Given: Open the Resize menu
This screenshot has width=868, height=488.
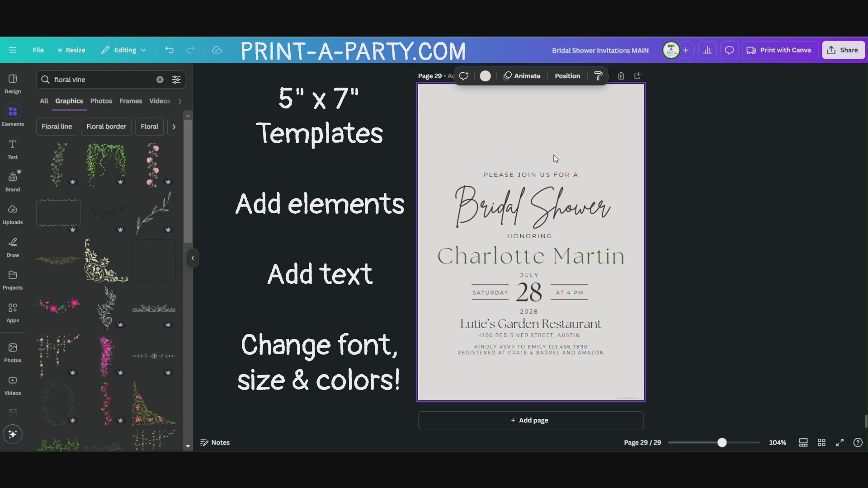Looking at the screenshot, I should (x=71, y=50).
